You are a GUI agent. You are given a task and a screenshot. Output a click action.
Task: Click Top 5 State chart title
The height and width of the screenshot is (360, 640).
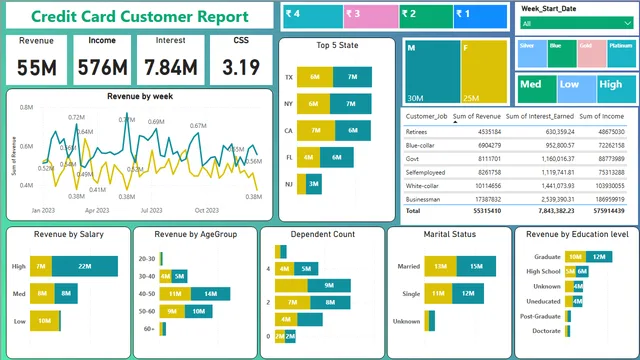coord(337,45)
